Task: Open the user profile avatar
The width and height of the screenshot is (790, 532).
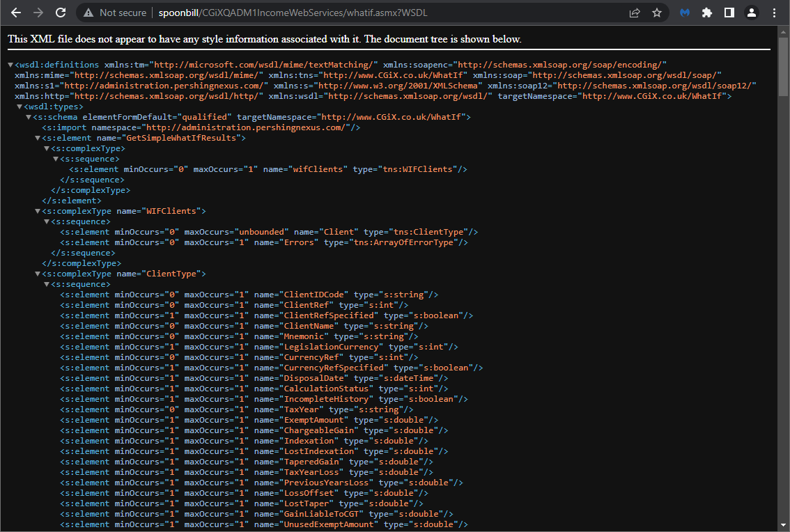Action: coord(751,13)
